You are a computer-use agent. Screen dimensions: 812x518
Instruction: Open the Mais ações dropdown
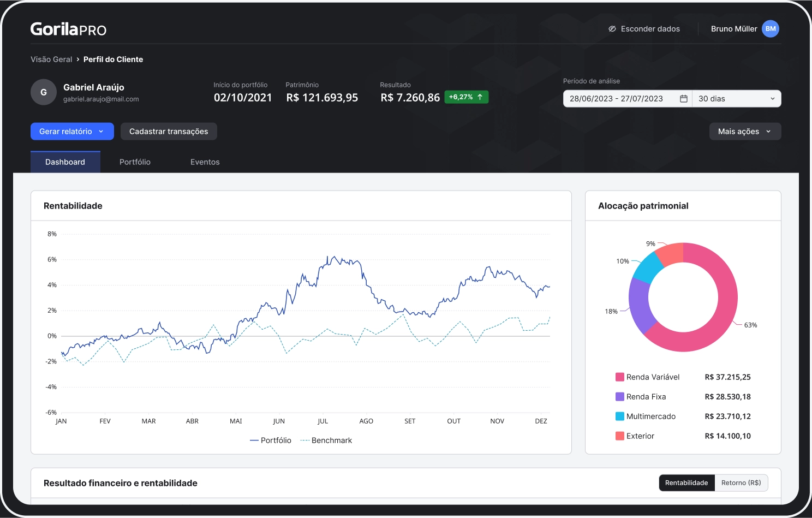[745, 132]
